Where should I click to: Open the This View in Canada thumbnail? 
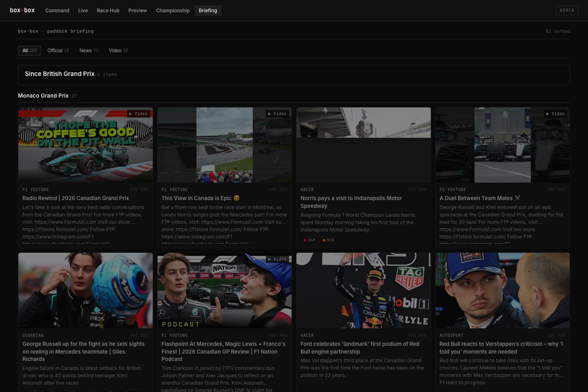point(225,145)
